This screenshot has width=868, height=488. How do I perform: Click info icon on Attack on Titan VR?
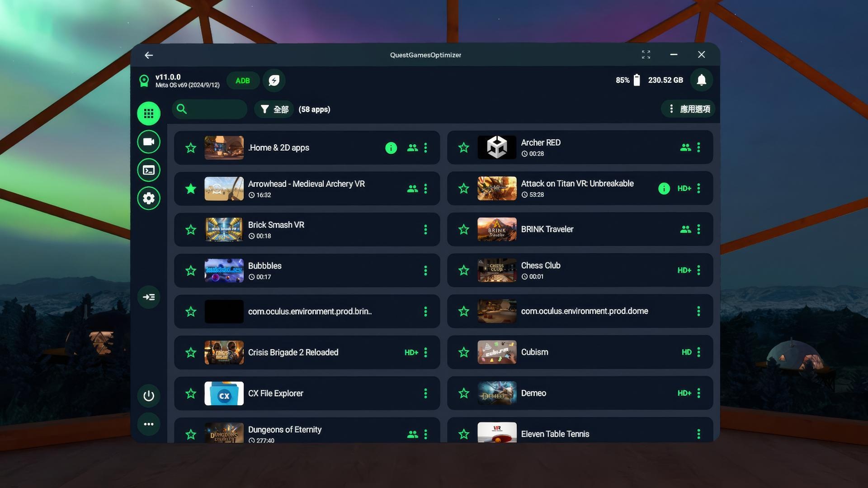[664, 189]
